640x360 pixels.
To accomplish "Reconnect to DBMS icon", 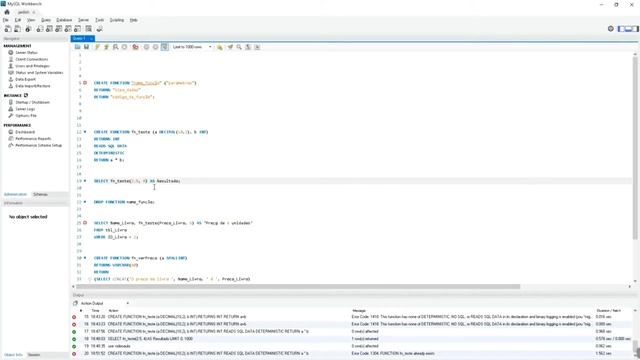I will pos(99,29).
